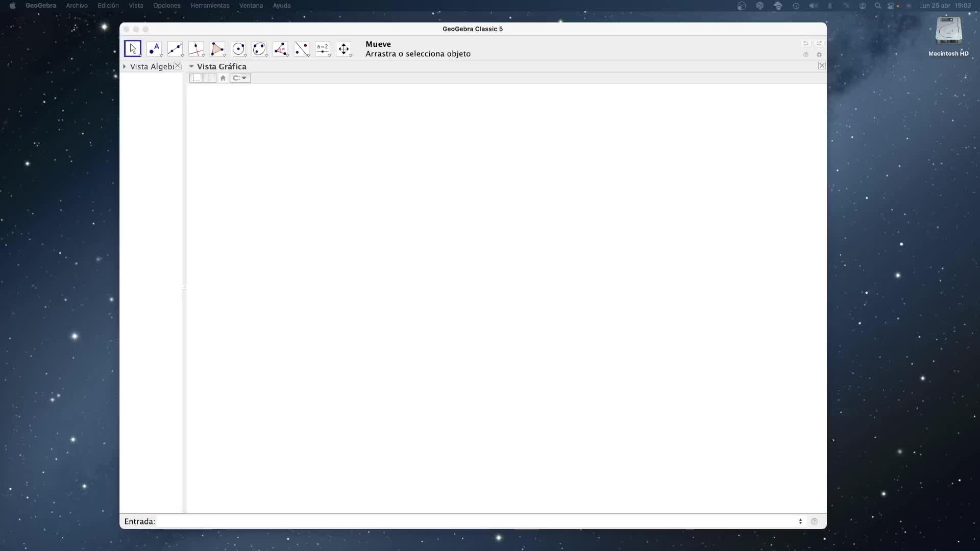The width and height of the screenshot is (980, 551).
Task: Select the Slider a=2 tool
Action: [323, 49]
